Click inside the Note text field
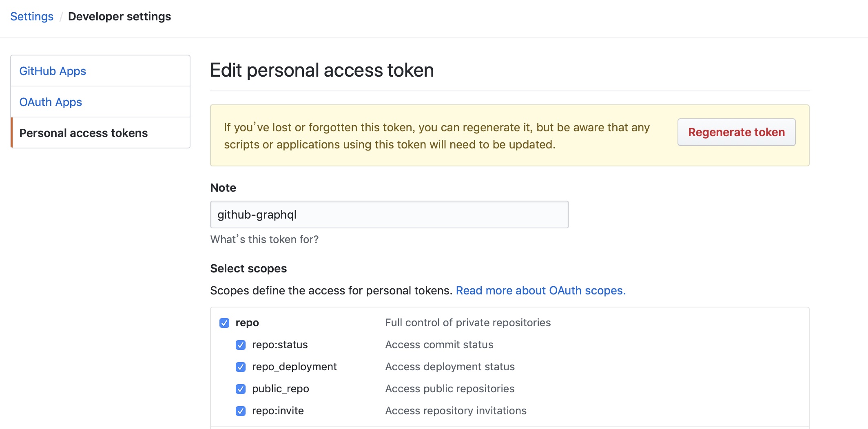The image size is (868, 429). (389, 214)
